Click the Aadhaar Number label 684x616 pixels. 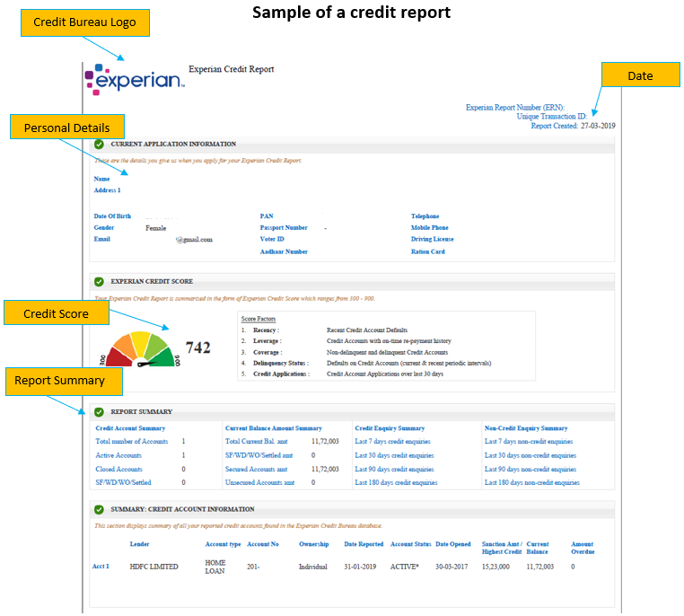pos(284,251)
